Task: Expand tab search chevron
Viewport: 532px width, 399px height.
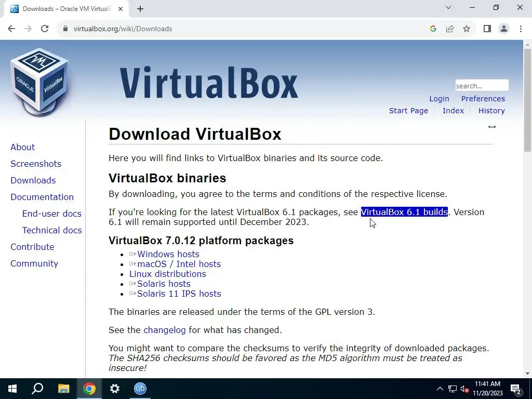Action: click(448, 7)
